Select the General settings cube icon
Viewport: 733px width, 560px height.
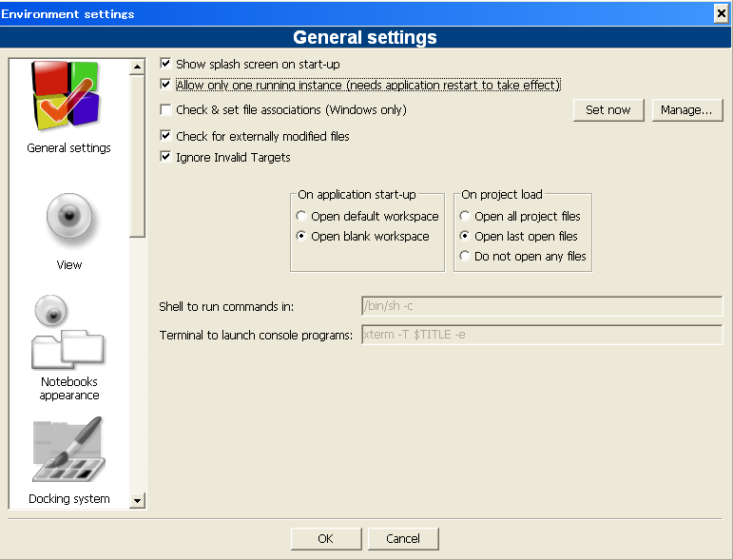[x=66, y=96]
